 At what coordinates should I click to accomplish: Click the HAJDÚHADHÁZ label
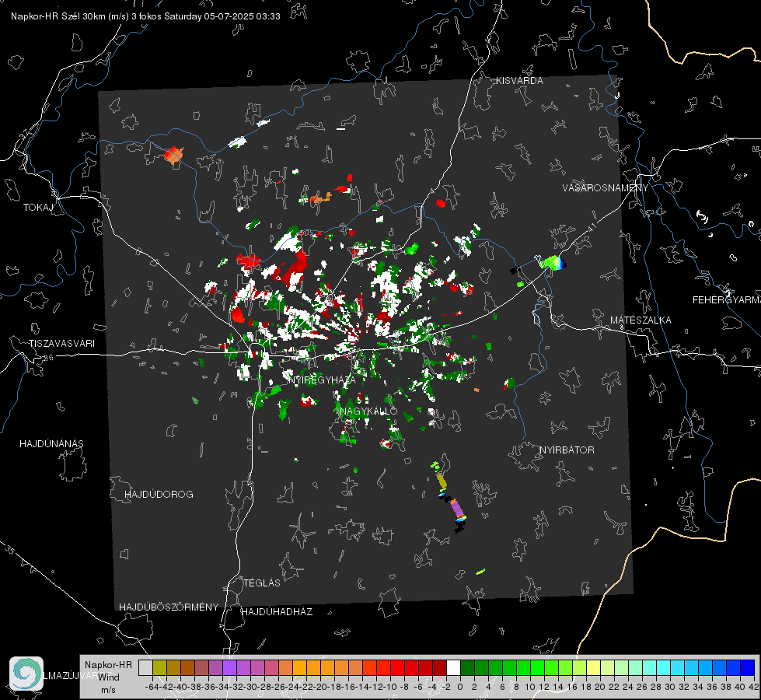point(277,611)
